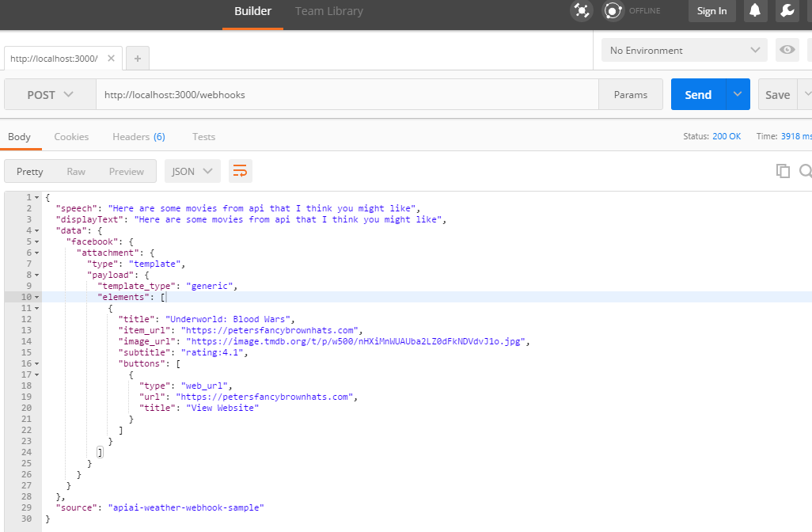This screenshot has width=812, height=532.
Task: Click the OFFLINE sync status icon
Action: [x=613, y=11]
